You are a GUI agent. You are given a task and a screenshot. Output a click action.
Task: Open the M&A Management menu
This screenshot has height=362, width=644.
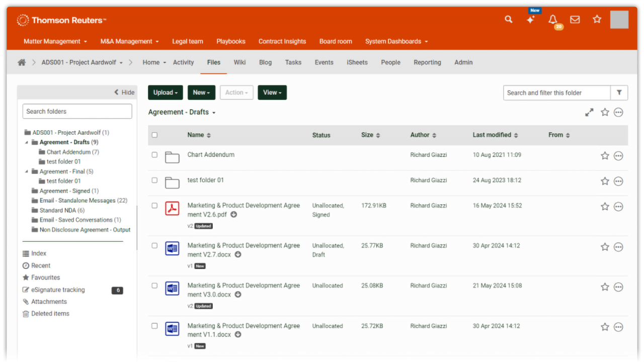point(129,41)
